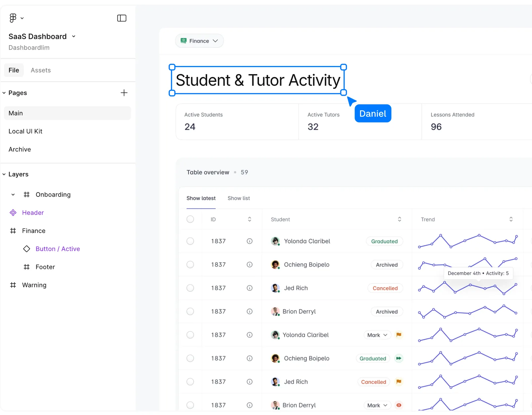Viewport: 532px width, 415px height.
Task: Open the Figma main menu logo
Action: pos(13,18)
